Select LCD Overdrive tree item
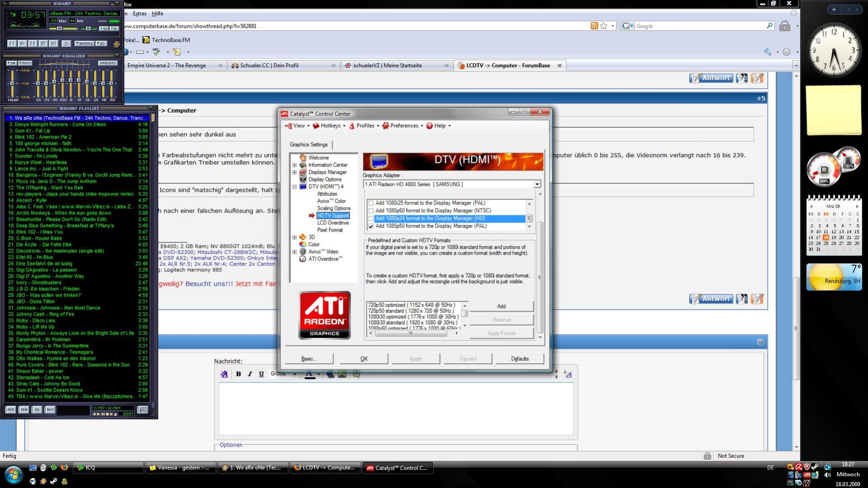868x488 pixels. click(333, 223)
